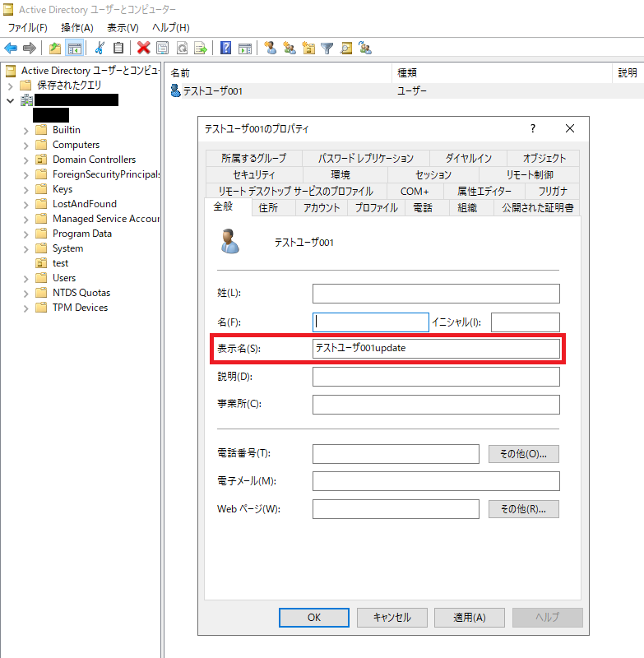The width and height of the screenshot is (644, 658).
Task: Click the Find objects magnifier icon
Action: click(x=346, y=49)
